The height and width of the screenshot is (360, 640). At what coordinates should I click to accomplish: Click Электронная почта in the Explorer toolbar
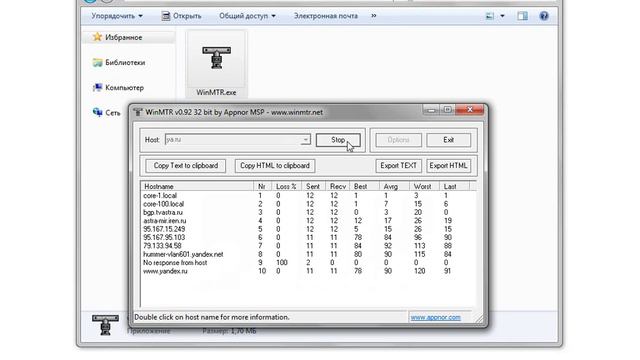pyautogui.click(x=326, y=16)
